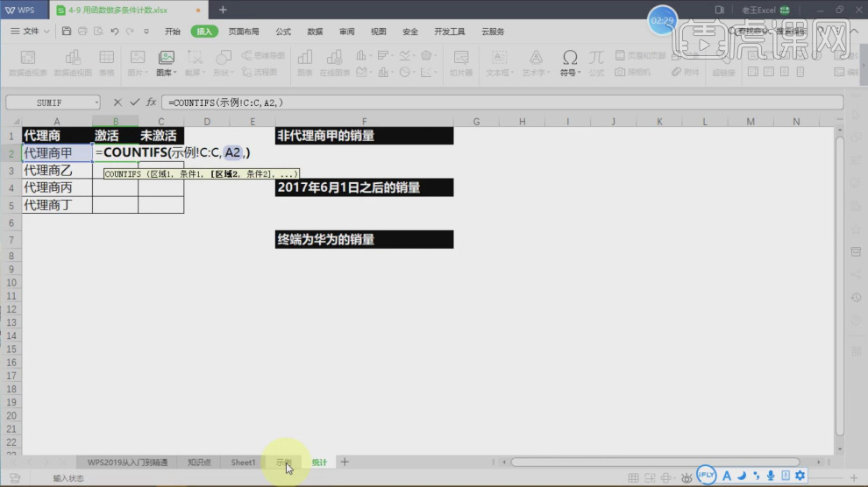This screenshot has width=868, height=487.
Task: Click the camera (照相机) tool
Action: pos(633,73)
